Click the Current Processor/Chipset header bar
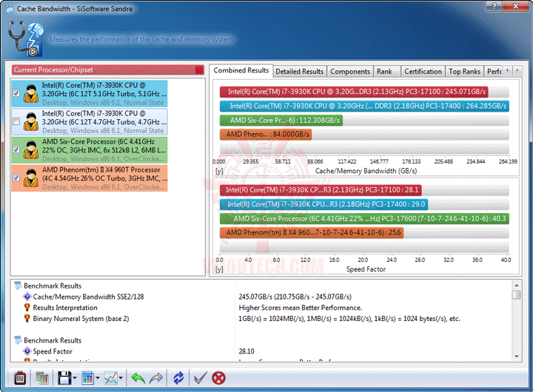This screenshot has height=392, width=533. pos(108,70)
